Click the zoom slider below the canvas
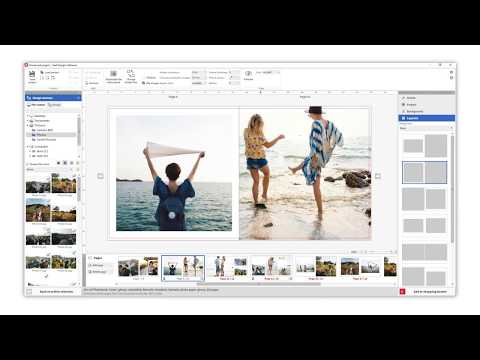 click(380, 252)
